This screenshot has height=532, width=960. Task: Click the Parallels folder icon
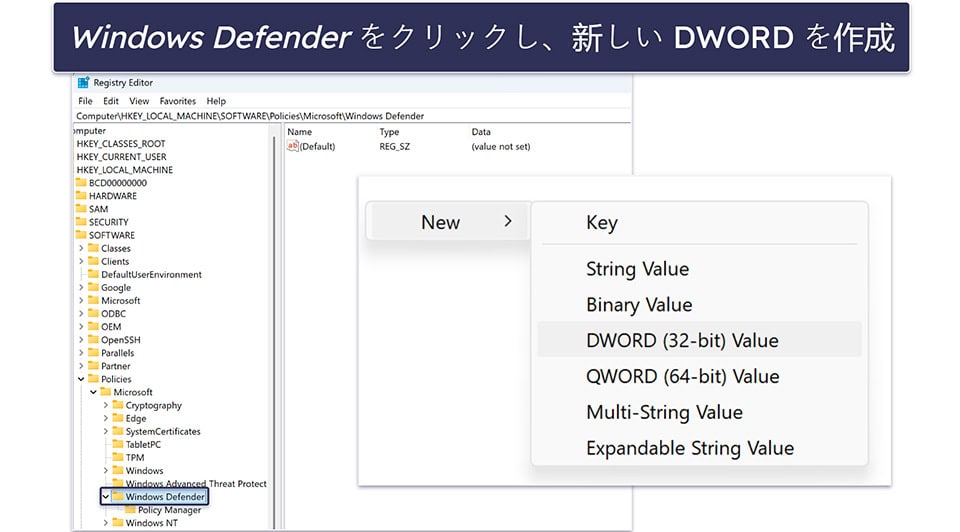click(x=93, y=353)
